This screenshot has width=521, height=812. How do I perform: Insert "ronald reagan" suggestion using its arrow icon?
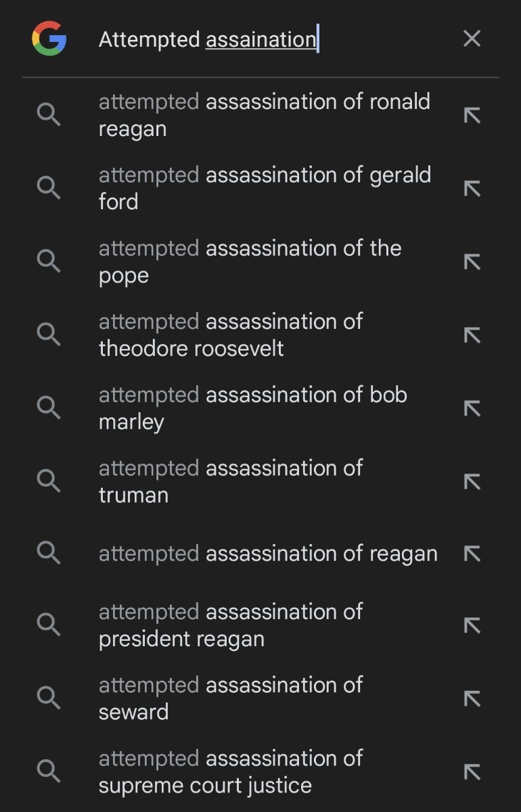472,115
